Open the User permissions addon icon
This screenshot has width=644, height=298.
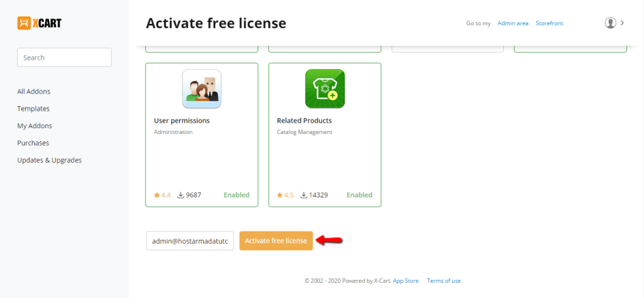[202, 89]
